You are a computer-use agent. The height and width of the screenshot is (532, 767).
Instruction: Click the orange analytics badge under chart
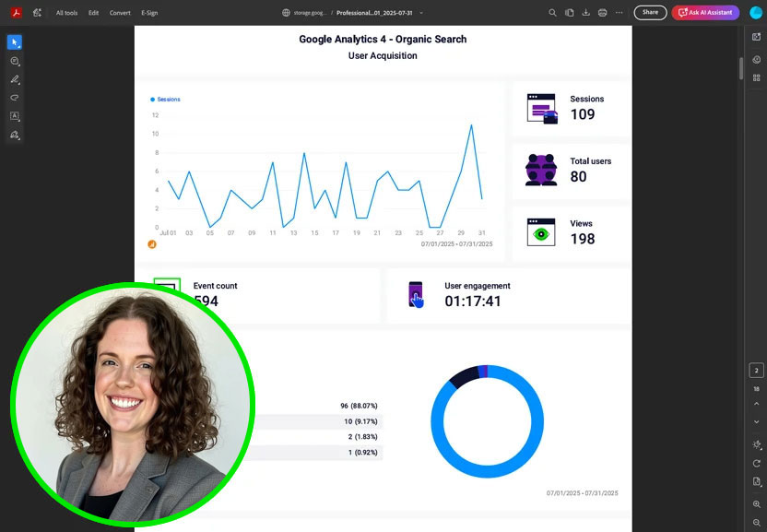(152, 244)
